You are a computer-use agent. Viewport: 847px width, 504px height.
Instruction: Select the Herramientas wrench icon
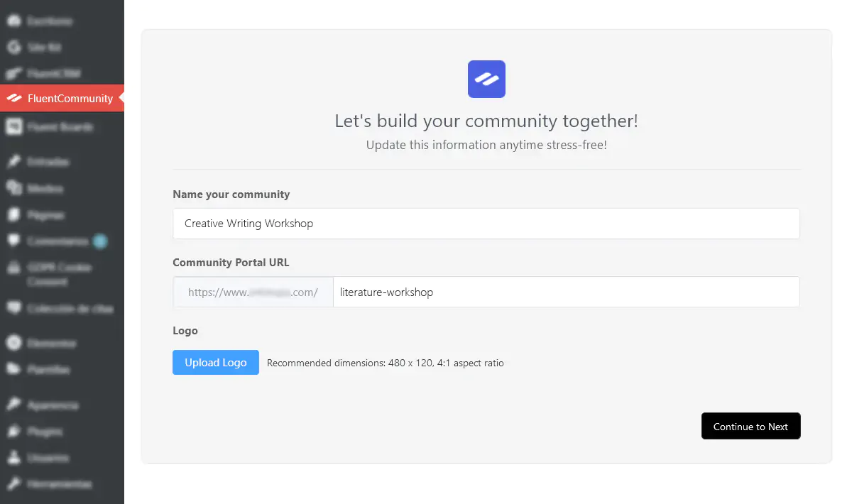tap(14, 484)
